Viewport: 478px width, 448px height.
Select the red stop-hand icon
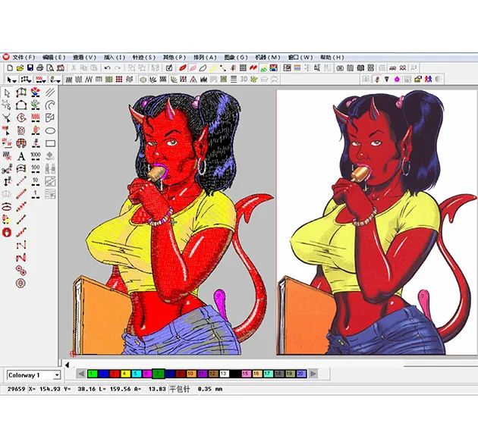(7, 233)
